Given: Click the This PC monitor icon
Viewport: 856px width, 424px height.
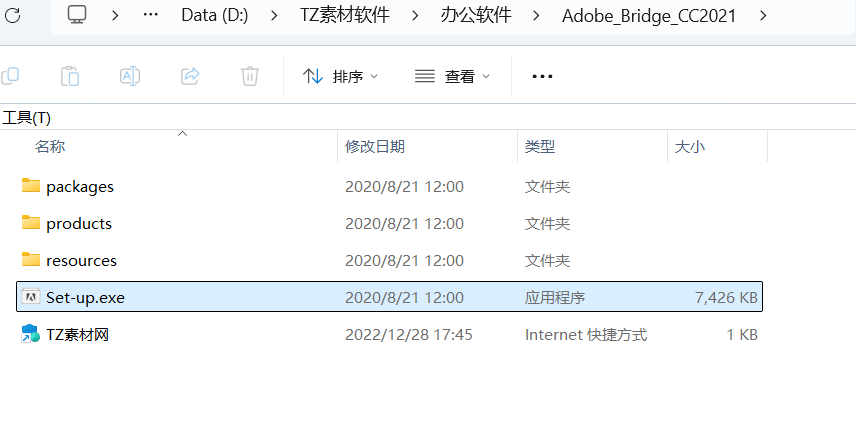Looking at the screenshot, I should [x=77, y=15].
